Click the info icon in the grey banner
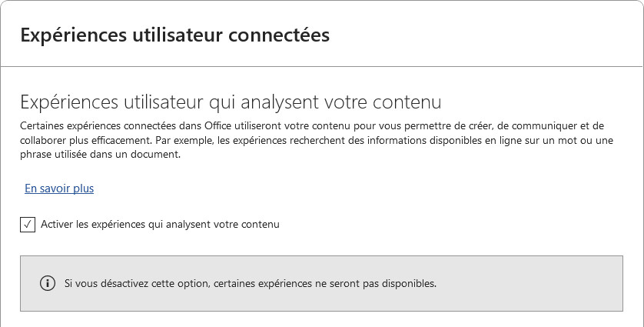This screenshot has height=327, width=644. coord(48,283)
